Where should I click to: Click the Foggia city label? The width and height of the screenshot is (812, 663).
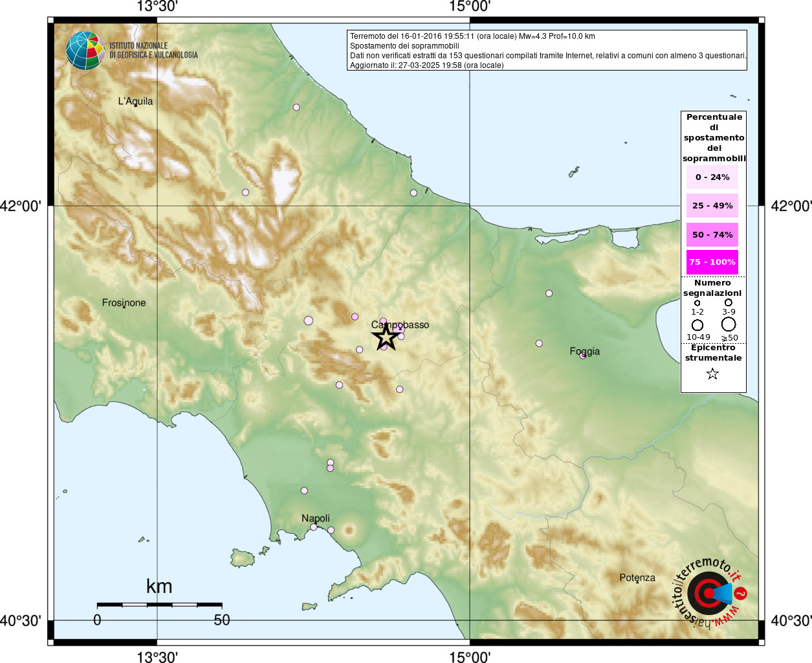click(x=585, y=351)
